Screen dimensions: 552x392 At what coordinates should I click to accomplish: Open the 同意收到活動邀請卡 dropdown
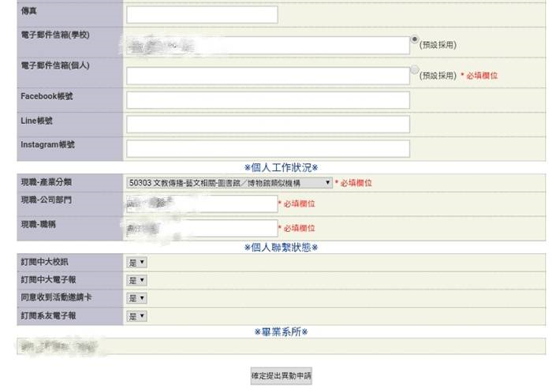point(136,298)
